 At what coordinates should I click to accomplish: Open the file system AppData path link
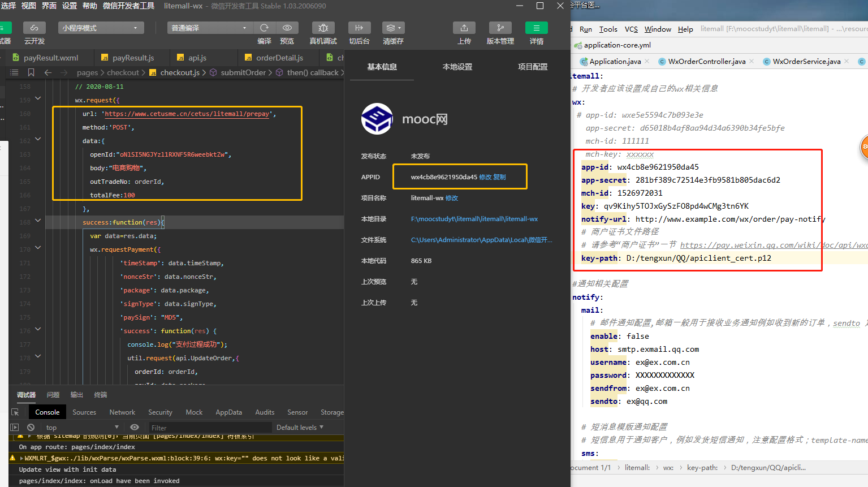tap(481, 240)
